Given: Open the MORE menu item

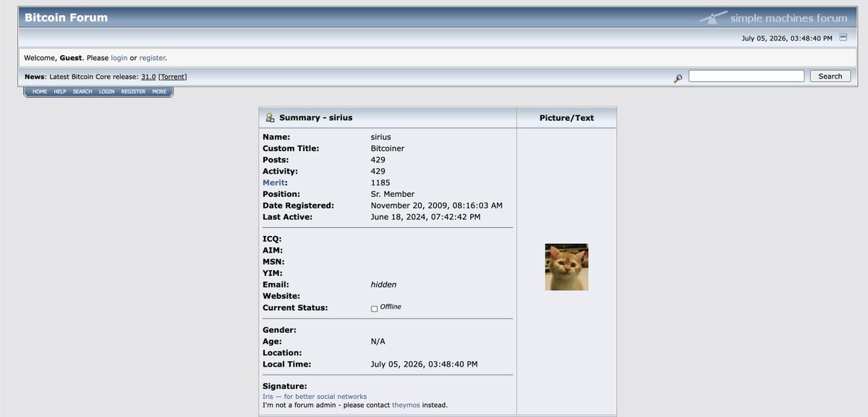Looking at the screenshot, I should (159, 92).
